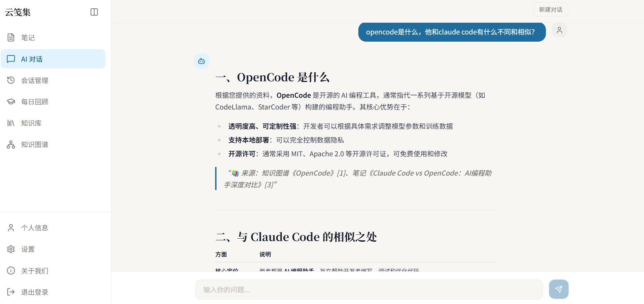Collapse the sidebar with the panel icon

94,12
